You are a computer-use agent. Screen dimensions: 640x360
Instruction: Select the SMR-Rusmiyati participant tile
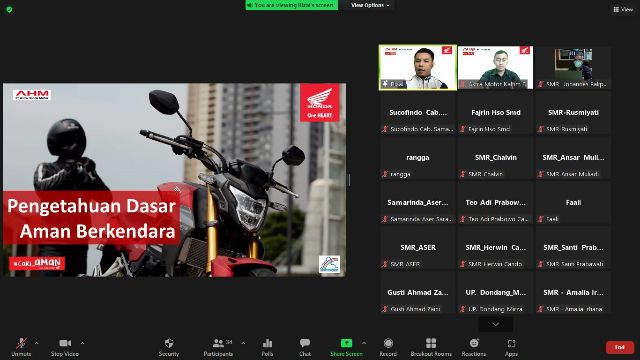[573, 113]
